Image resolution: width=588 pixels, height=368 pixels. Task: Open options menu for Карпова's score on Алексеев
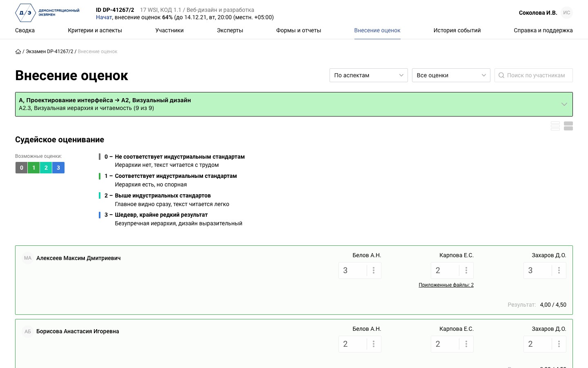tap(466, 270)
